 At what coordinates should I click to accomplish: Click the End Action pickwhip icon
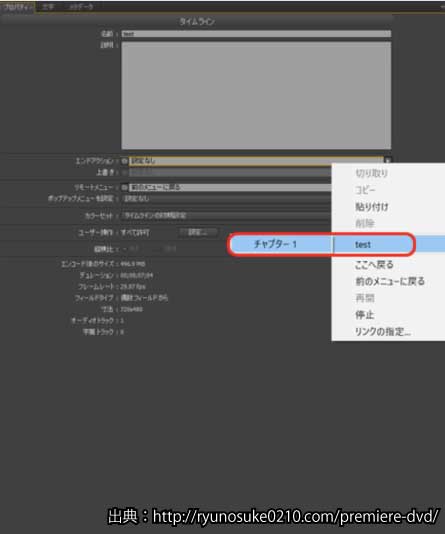tap(125, 161)
